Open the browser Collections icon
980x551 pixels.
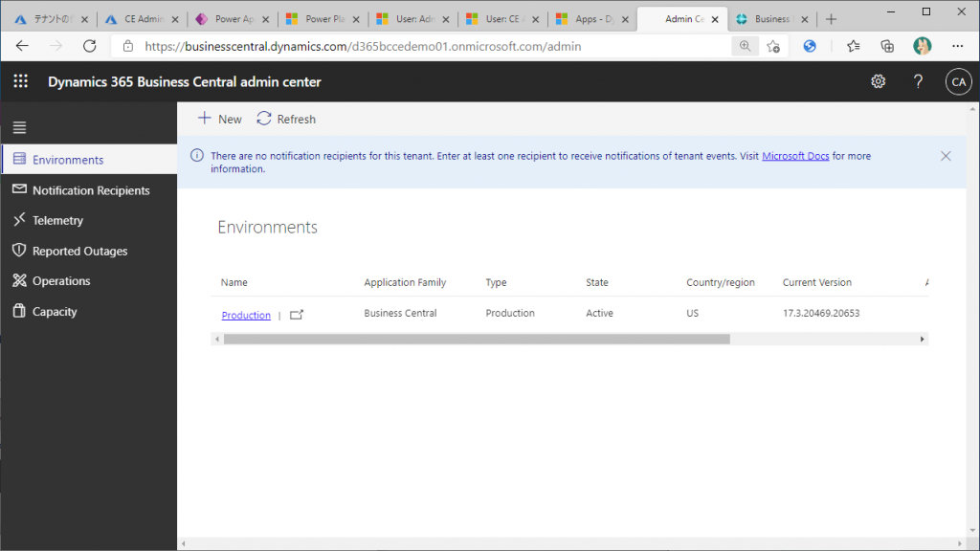887,46
